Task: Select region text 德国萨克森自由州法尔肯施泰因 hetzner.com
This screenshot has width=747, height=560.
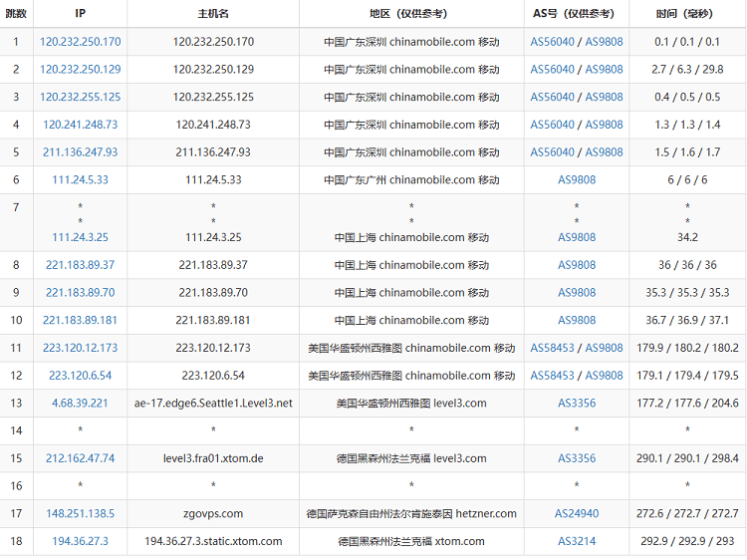Action: click(411, 514)
